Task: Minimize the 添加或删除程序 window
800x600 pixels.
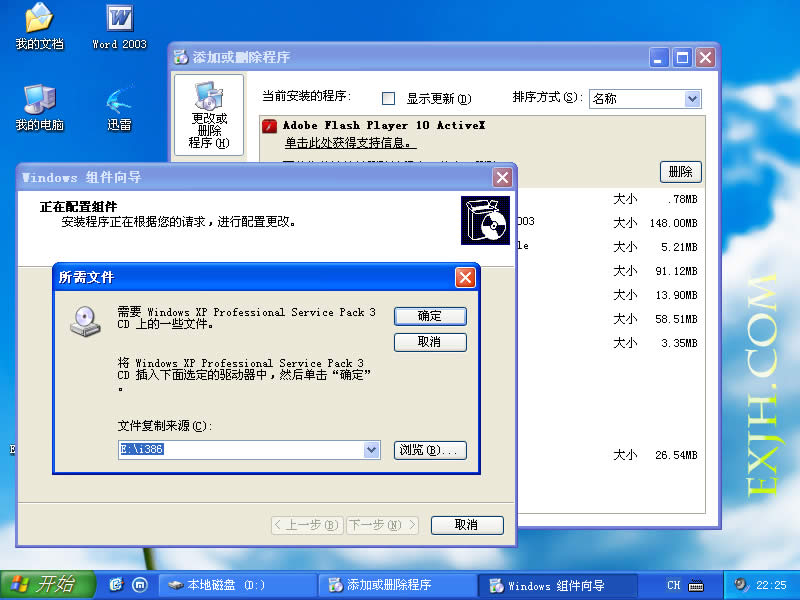Action: pyautogui.click(x=659, y=58)
